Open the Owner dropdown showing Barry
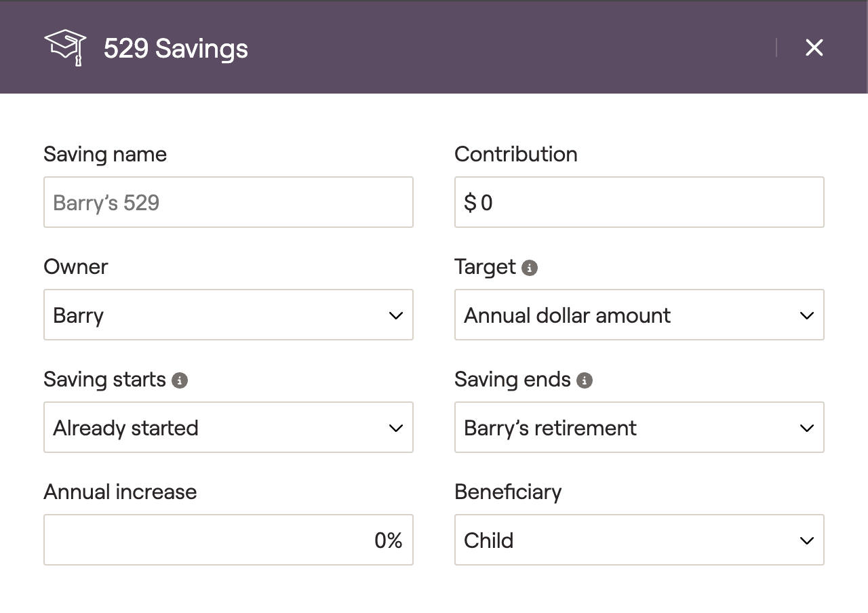 point(228,315)
